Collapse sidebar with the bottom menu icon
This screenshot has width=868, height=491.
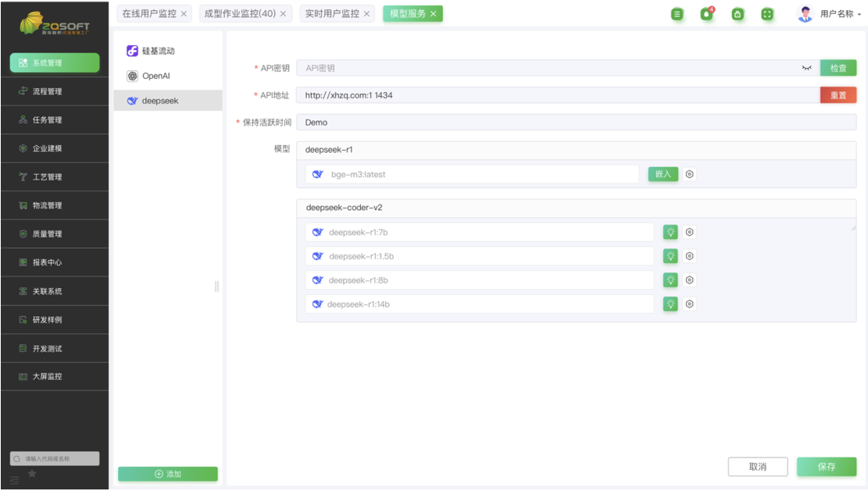point(15,481)
